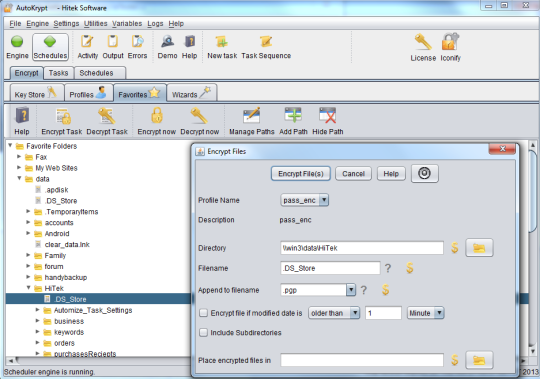Image resolution: width=540 pixels, height=379 pixels.
Task: Expand the accounts folder
Action: 28,222
